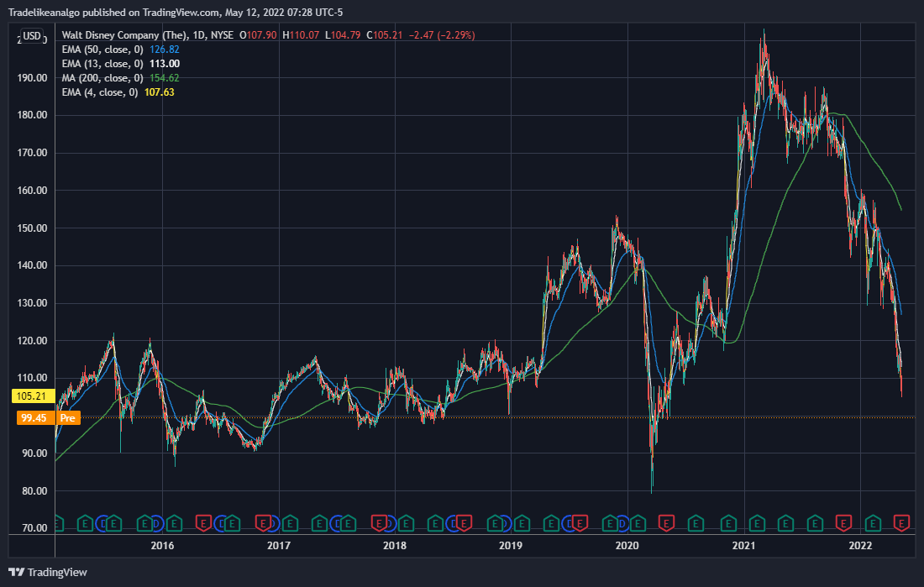This screenshot has width=924, height=587.
Task: Open blue dividend marker in mid 2016
Action: (222, 523)
